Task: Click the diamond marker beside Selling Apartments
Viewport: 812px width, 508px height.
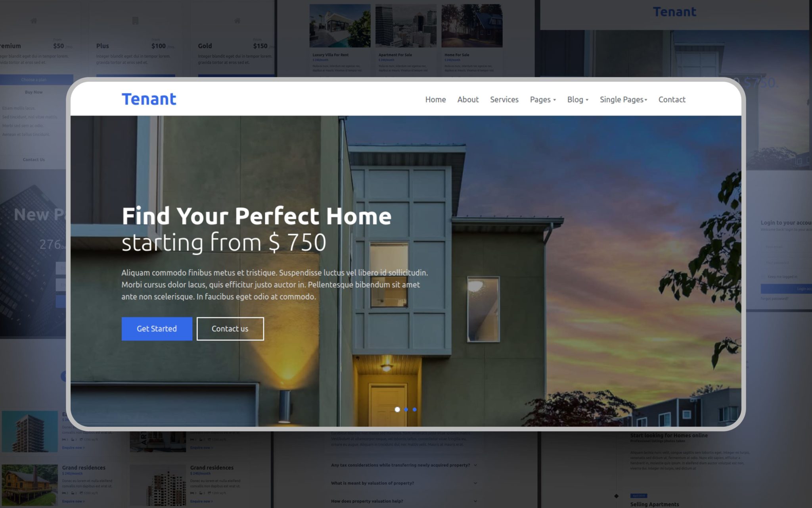Action: [616, 496]
